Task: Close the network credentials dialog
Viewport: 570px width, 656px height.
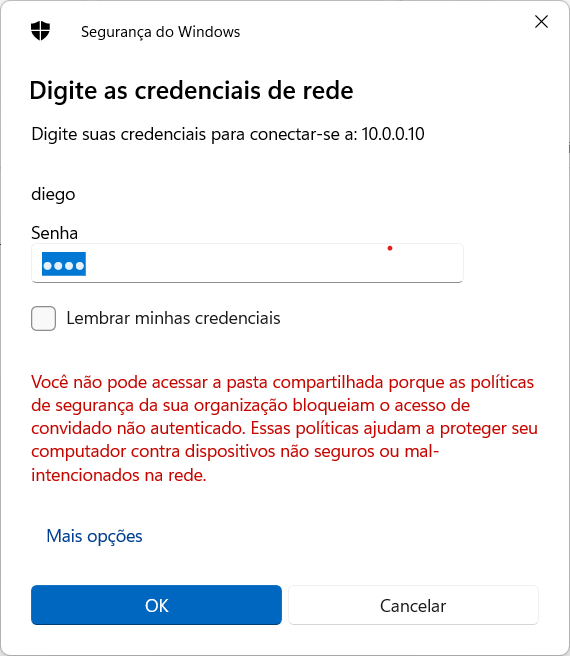Action: point(541,21)
